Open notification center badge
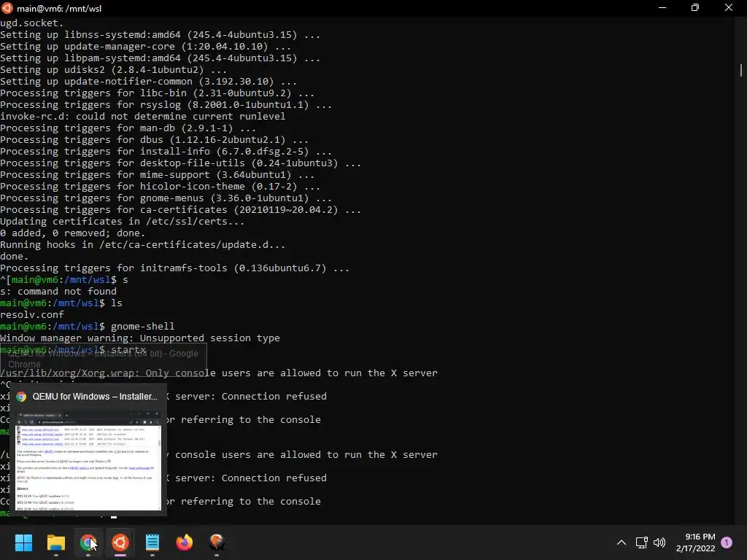 tap(727, 542)
